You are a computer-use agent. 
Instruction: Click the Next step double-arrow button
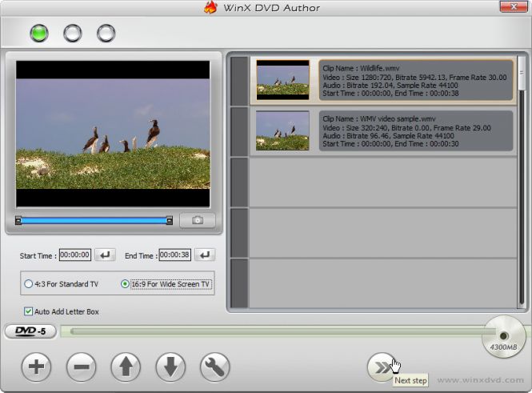coord(382,367)
